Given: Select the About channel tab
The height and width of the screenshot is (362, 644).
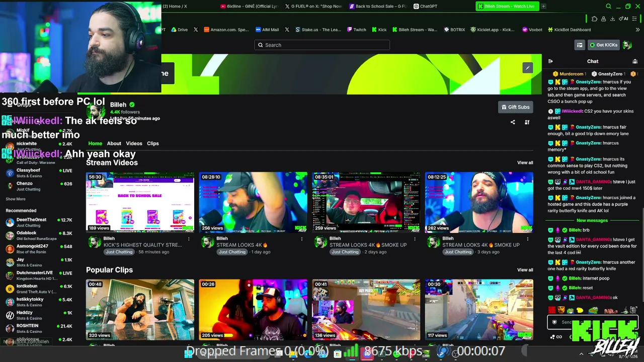Looking at the screenshot, I should tap(114, 143).
